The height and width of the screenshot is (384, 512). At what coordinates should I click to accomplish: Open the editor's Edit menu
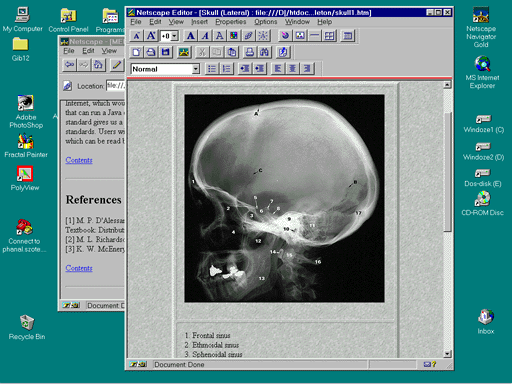point(155,22)
